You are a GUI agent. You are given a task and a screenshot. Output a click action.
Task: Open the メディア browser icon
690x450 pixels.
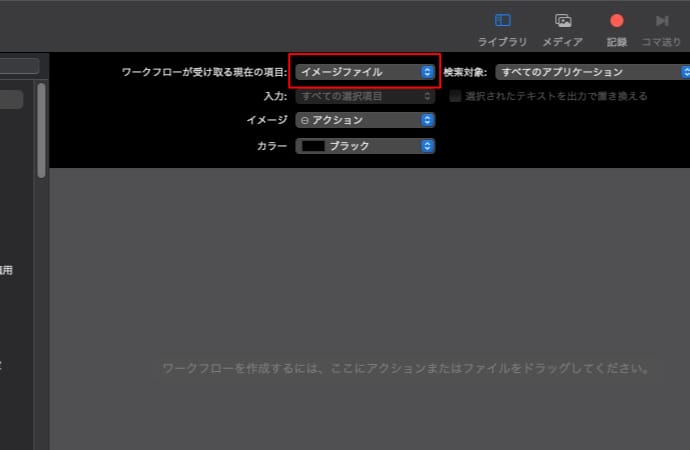(x=563, y=21)
